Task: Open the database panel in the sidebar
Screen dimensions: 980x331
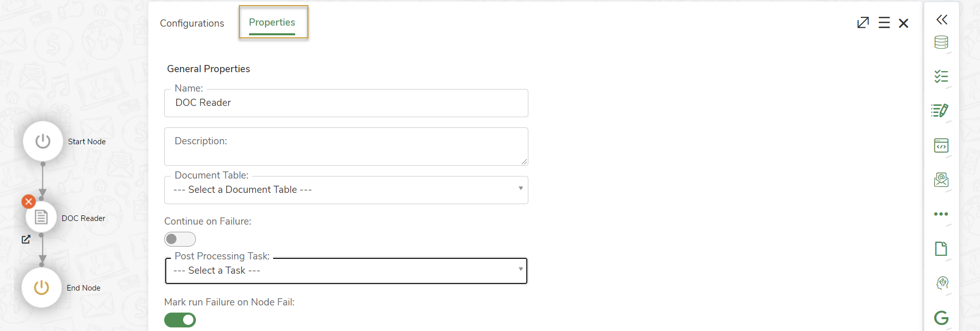Action: tap(942, 42)
